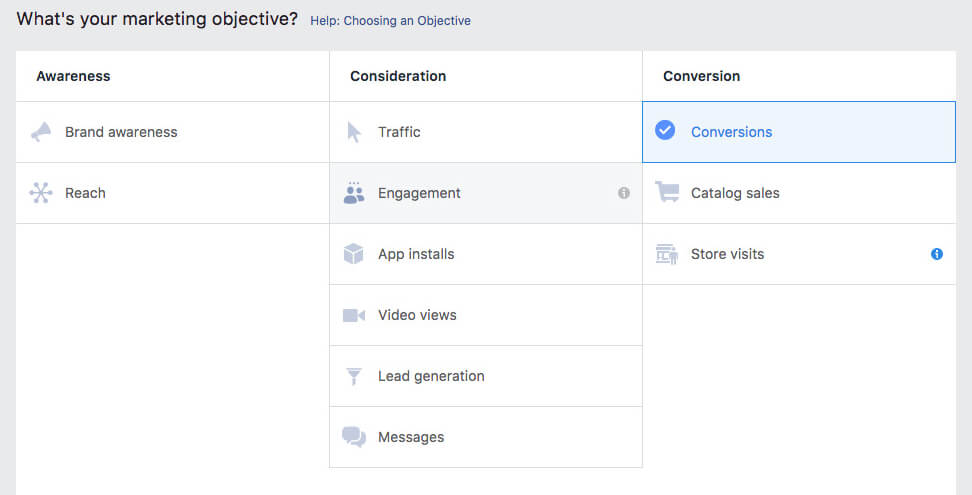The width and height of the screenshot is (972, 495).
Task: Open Help: Choosing an Objective link
Action: 391,20
